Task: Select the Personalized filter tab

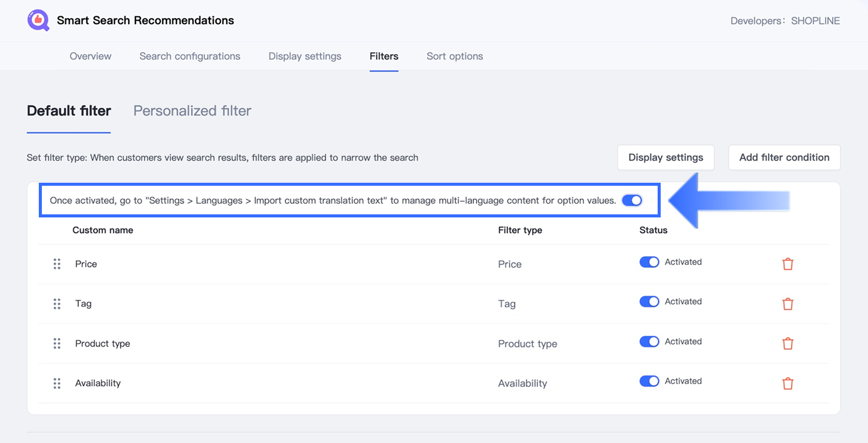Action: (192, 111)
